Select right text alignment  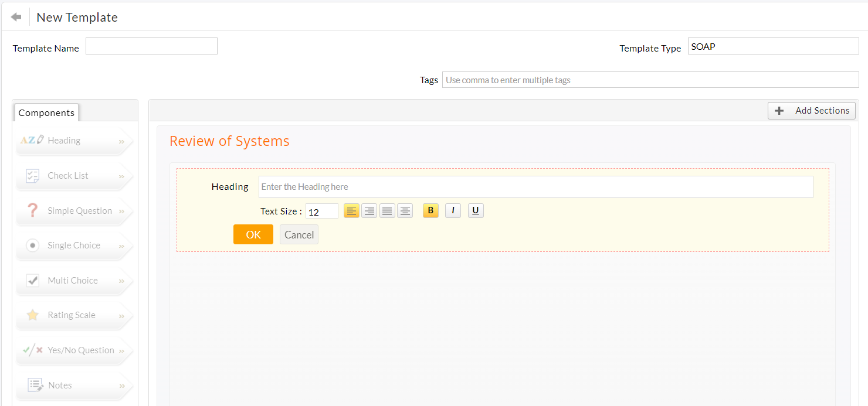369,211
